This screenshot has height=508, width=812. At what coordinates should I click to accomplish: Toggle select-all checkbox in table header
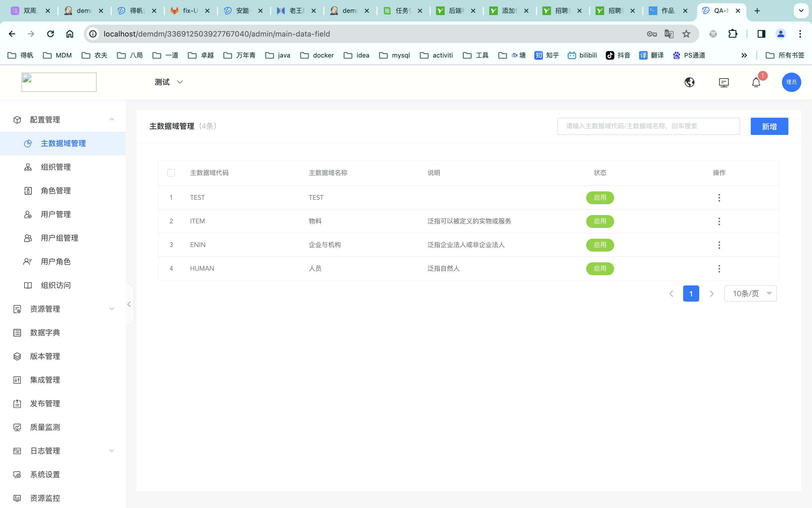point(171,173)
